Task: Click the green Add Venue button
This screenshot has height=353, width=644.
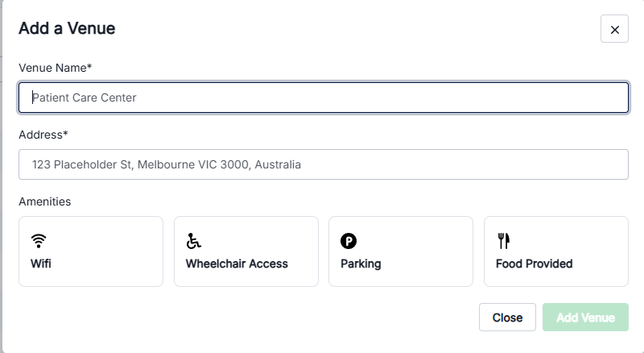Action: tap(585, 318)
